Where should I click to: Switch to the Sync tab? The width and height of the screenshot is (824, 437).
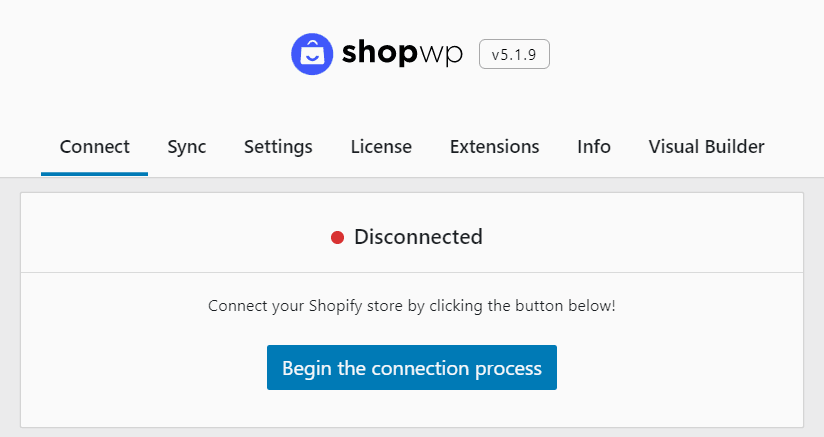click(x=187, y=147)
